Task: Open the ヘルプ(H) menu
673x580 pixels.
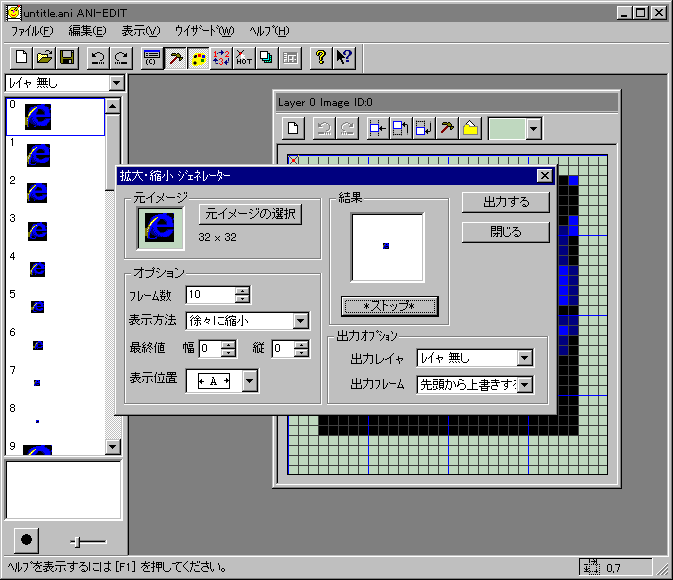Action: pos(269,31)
